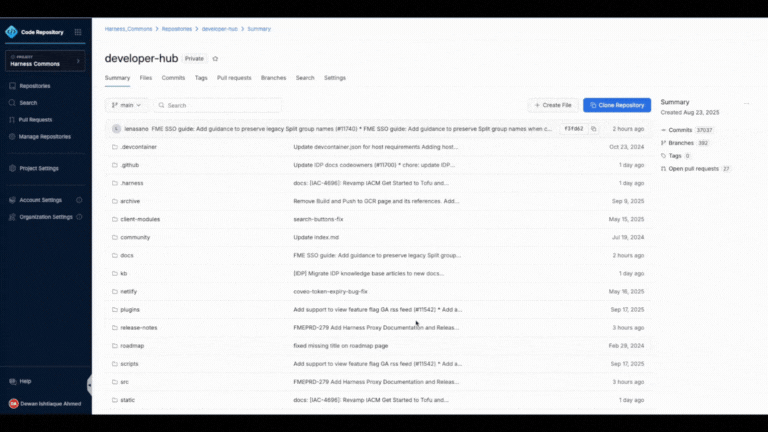The width and height of the screenshot is (768, 432).
Task: Click 'fixed missing title on roadmap page' message
Action: (x=341, y=346)
